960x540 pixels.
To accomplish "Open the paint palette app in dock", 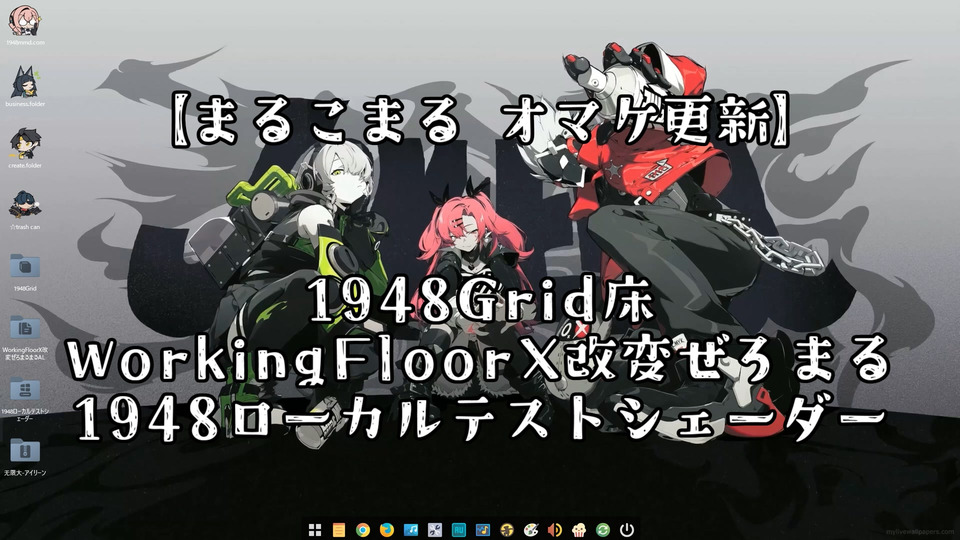I will click(530, 530).
